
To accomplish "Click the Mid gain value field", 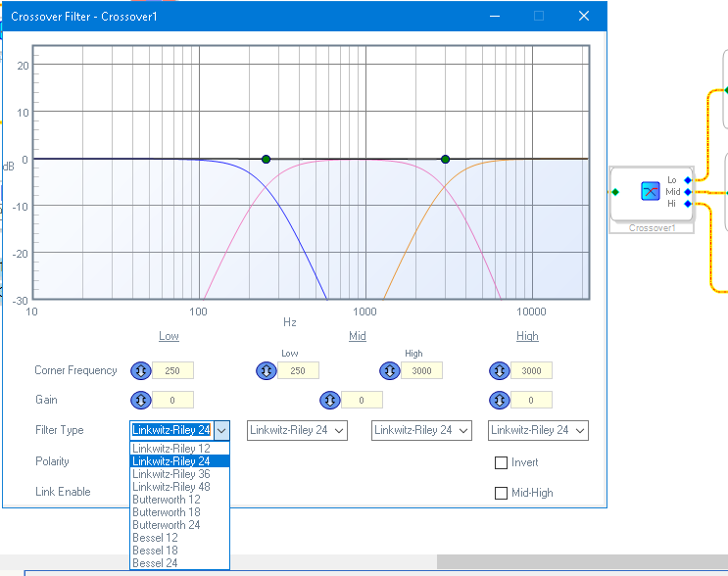I will (x=362, y=400).
